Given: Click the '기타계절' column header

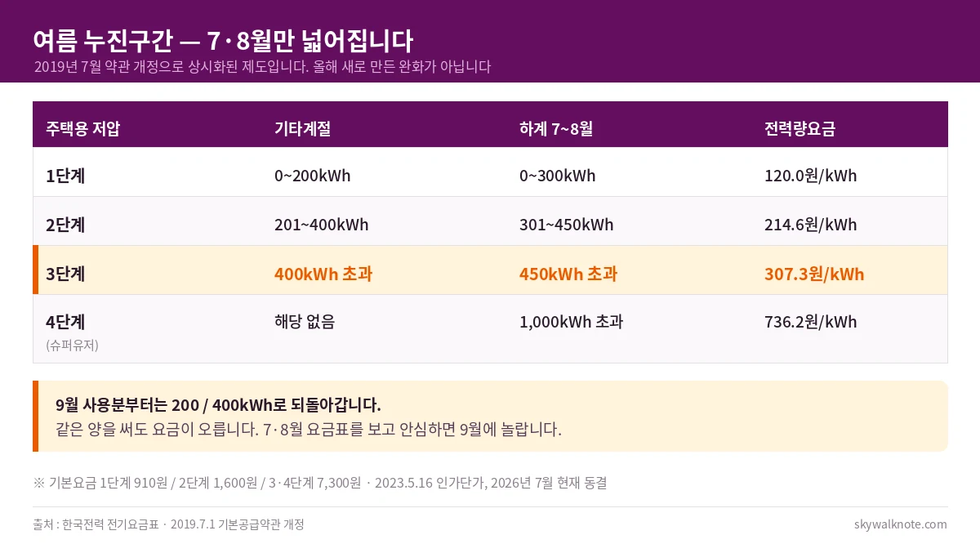Looking at the screenshot, I should (x=302, y=128).
